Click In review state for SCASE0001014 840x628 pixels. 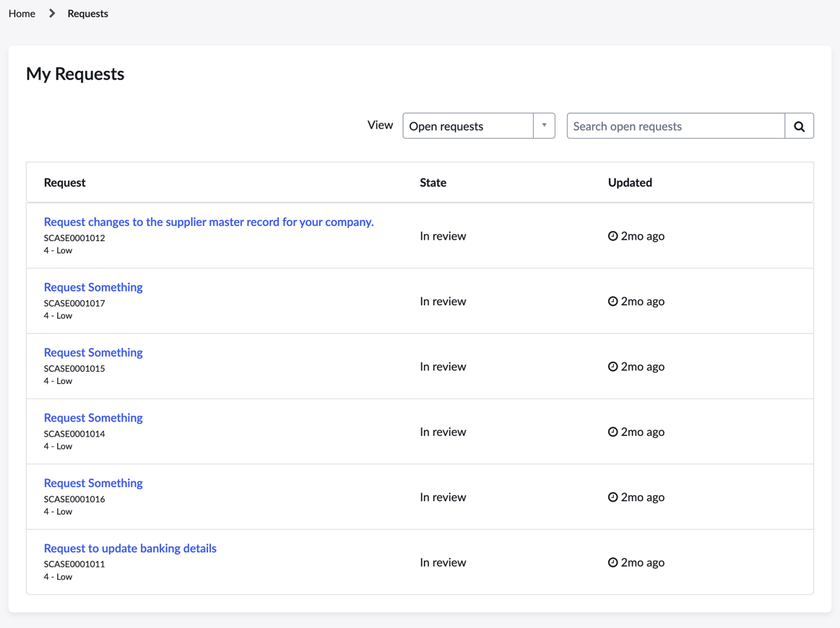(443, 432)
